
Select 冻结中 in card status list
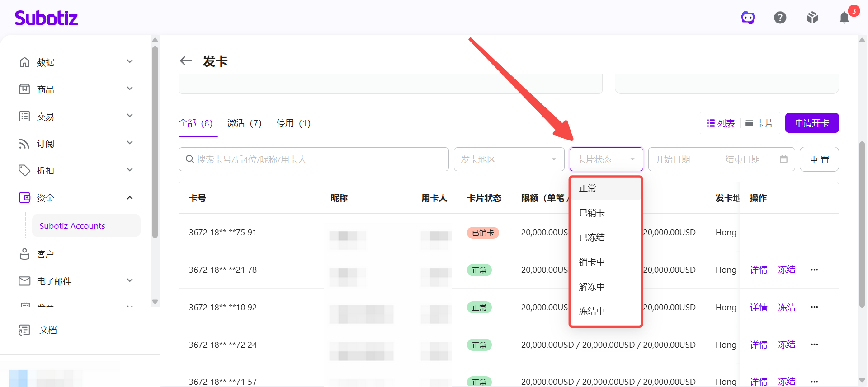[606, 311]
